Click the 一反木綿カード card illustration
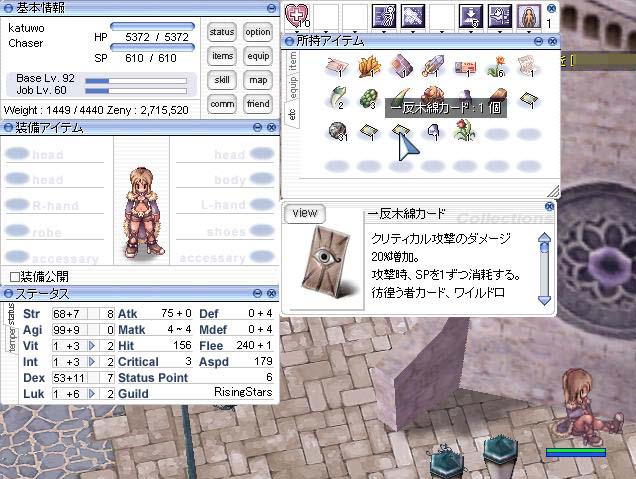The width and height of the screenshot is (636, 479). [325, 262]
